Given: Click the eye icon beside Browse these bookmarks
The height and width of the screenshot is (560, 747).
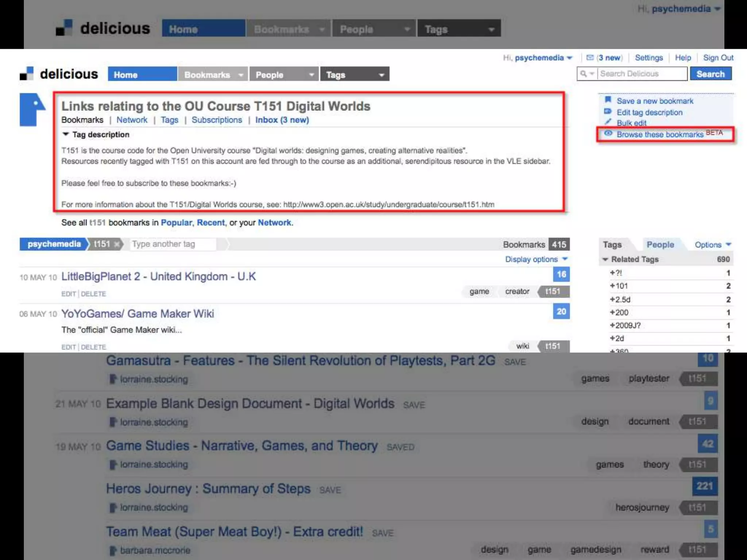Looking at the screenshot, I should (x=608, y=133).
